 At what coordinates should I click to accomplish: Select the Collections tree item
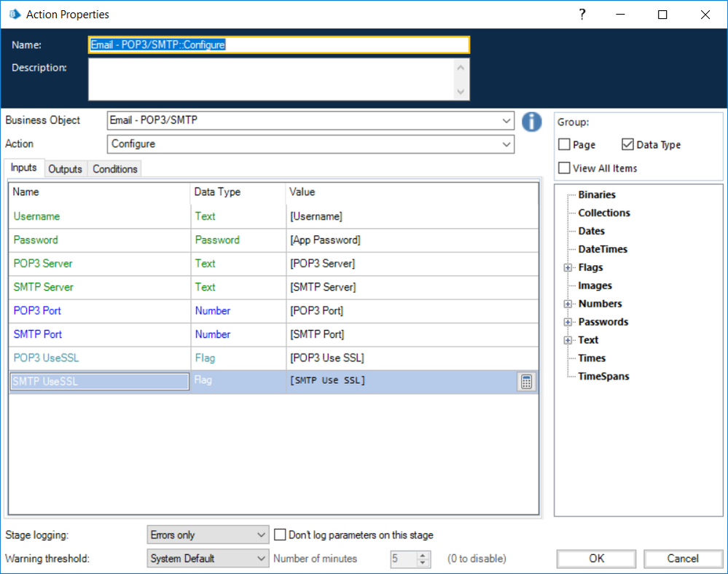[x=604, y=213]
